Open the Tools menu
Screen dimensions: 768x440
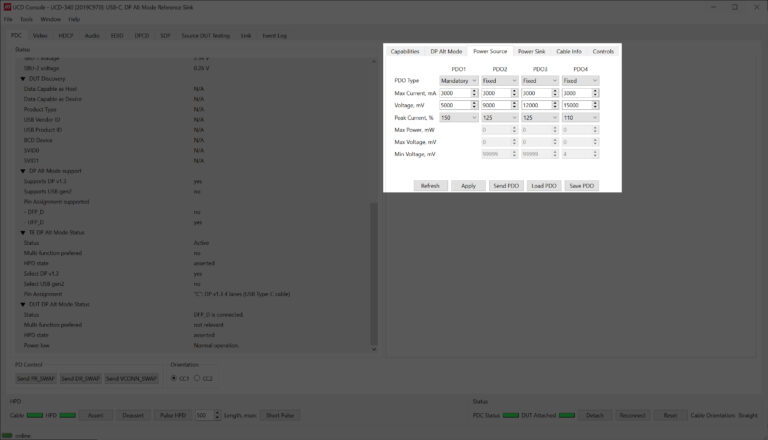(x=26, y=19)
